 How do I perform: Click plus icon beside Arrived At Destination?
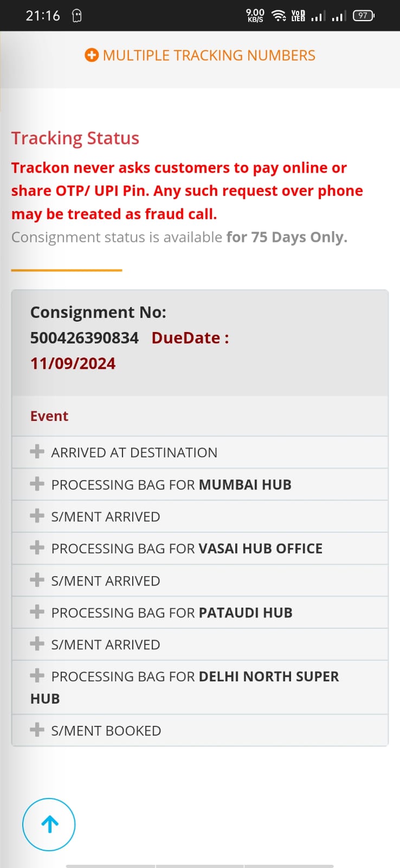click(37, 451)
